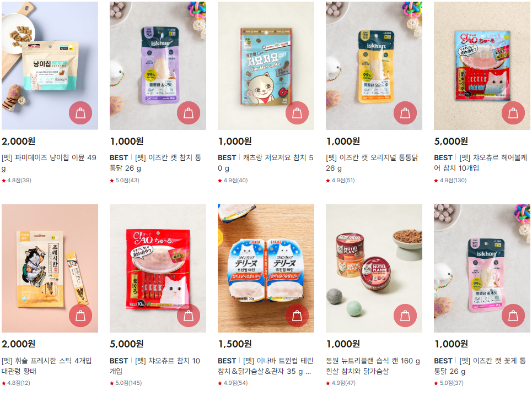Click the cart icon on 이즈칸 캣 오리지널 통통닭
Screen dimensions: 532x397
[405, 113]
